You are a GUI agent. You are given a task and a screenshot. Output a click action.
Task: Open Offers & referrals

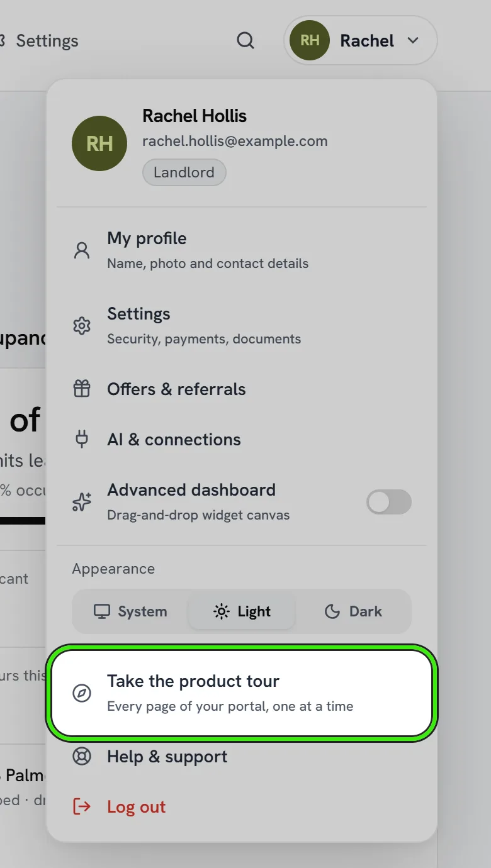coord(242,389)
